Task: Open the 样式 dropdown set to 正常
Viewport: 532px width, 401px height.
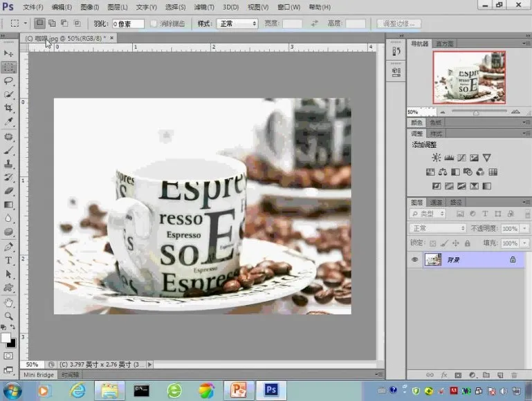Action: (x=237, y=24)
